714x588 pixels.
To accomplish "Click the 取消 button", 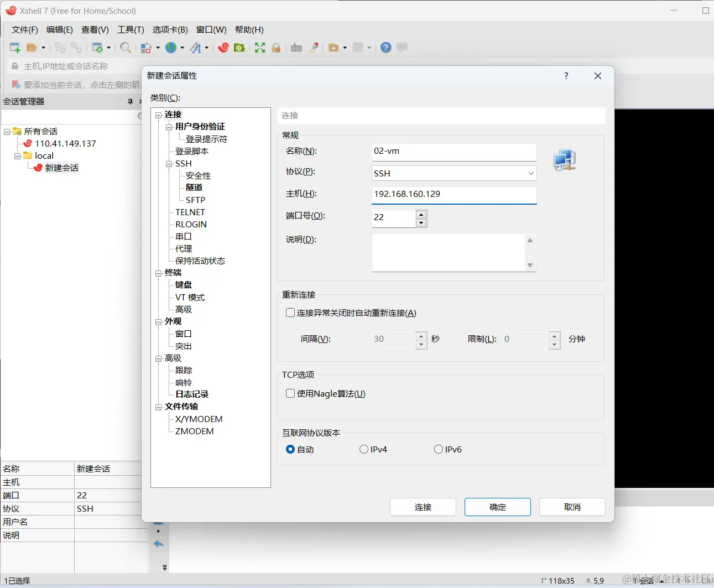I will click(x=572, y=507).
